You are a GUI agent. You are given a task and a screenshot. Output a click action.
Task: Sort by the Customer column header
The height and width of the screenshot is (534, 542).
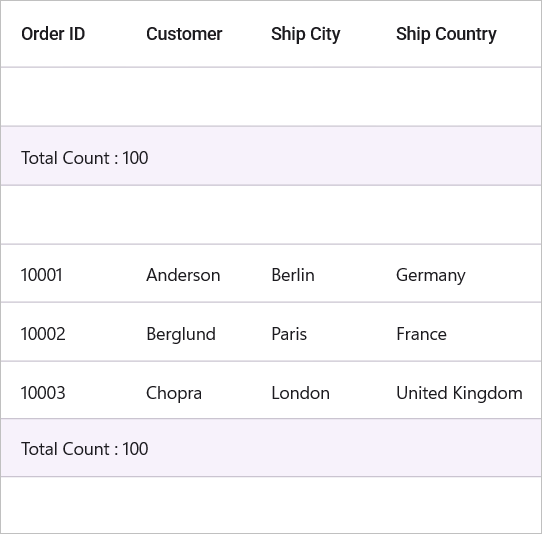click(x=184, y=34)
